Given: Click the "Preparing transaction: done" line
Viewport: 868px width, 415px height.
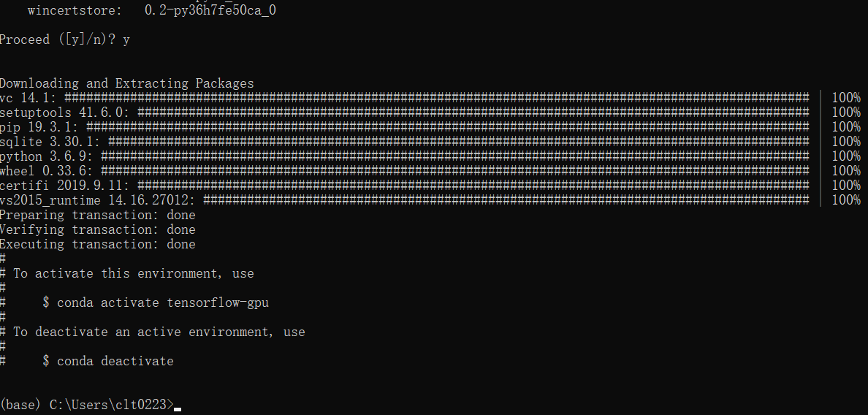Looking at the screenshot, I should [x=97, y=215].
